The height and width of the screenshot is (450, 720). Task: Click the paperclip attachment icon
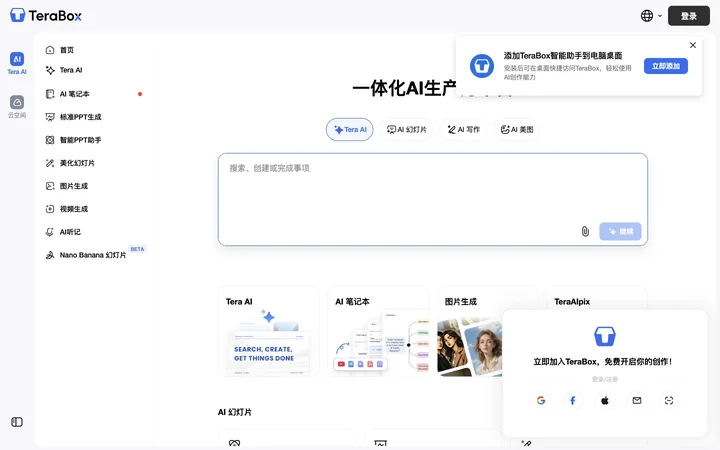585,231
